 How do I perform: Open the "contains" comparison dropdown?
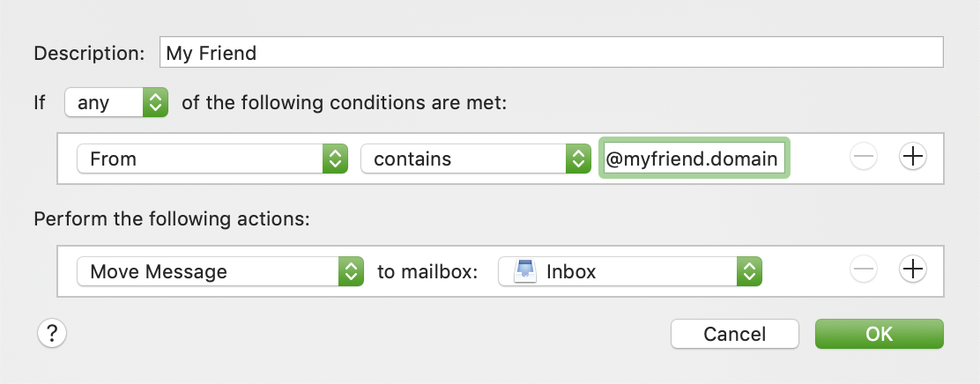click(475, 159)
